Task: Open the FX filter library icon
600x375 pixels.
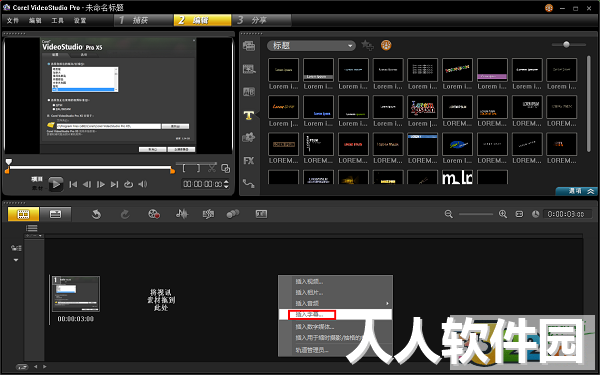Action: 249,161
